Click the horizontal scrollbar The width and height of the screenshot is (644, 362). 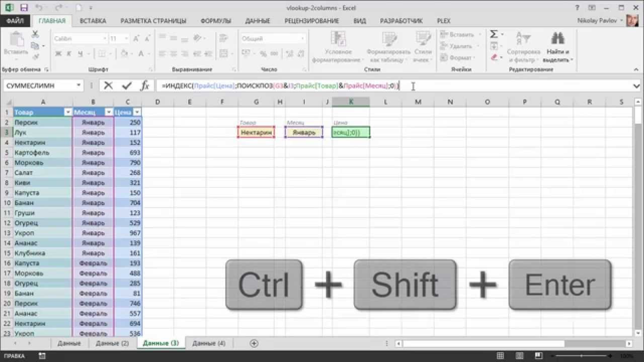(x=513, y=343)
